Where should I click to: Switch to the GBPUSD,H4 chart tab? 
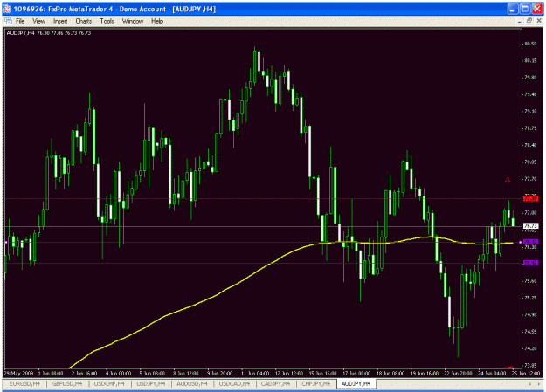click(67, 383)
